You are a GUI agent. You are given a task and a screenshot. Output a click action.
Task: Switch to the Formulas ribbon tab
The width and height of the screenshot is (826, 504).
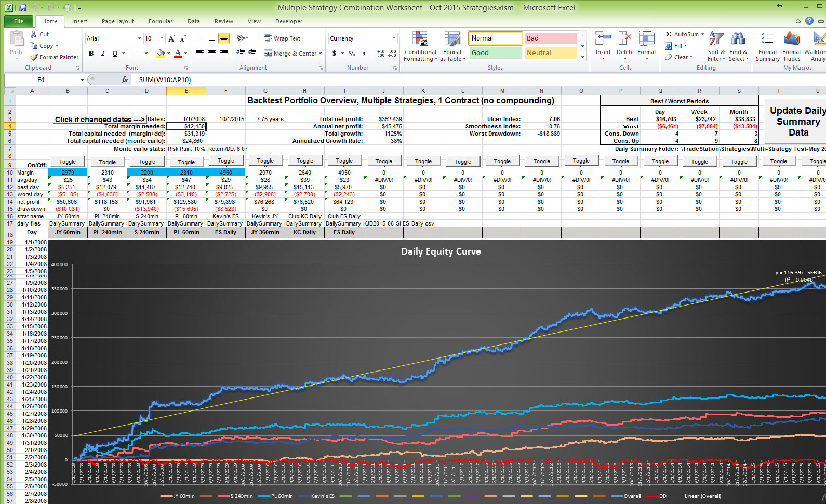161,21
